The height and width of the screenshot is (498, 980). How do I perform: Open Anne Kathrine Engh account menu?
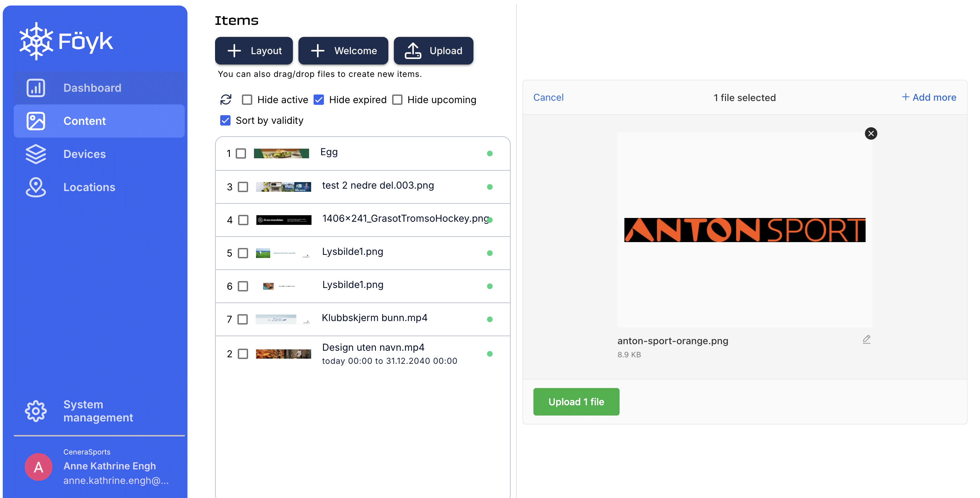(x=99, y=467)
